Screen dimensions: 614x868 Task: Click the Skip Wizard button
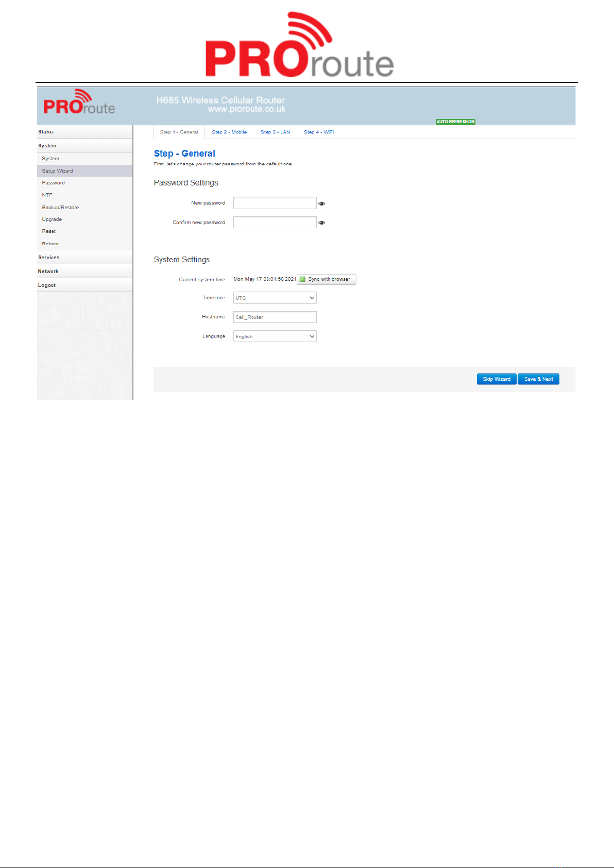point(497,379)
